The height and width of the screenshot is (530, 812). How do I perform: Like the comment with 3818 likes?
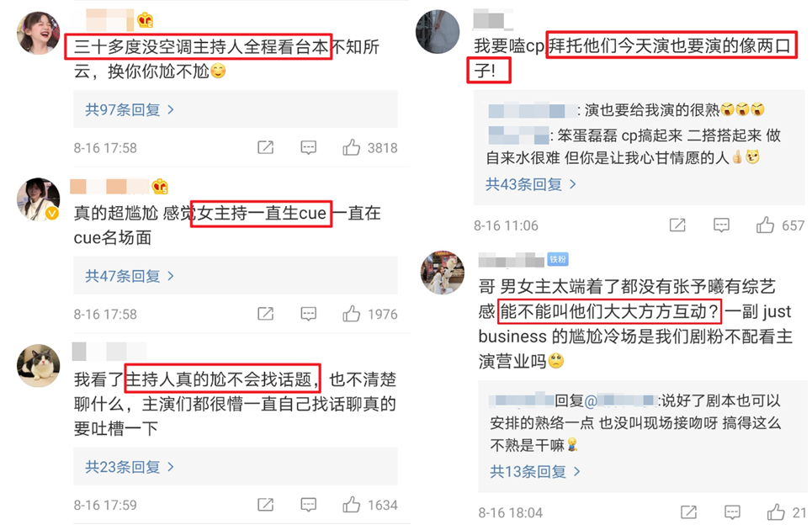pos(351,147)
